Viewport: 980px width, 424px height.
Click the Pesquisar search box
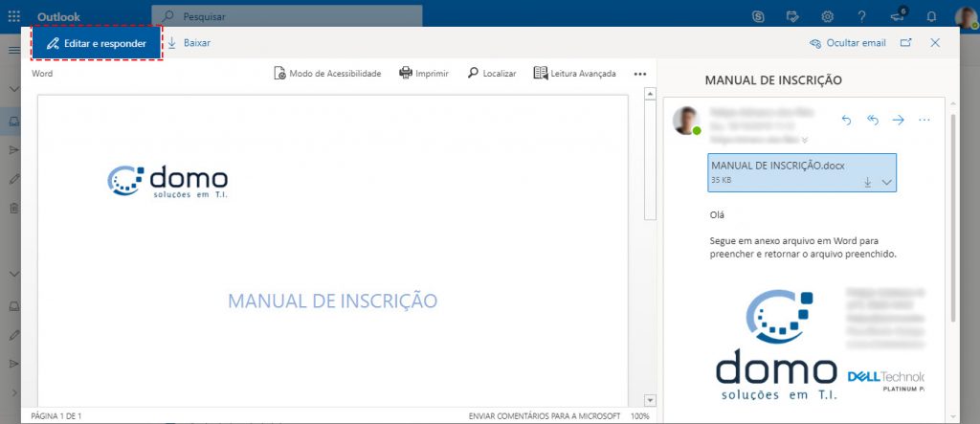[287, 16]
